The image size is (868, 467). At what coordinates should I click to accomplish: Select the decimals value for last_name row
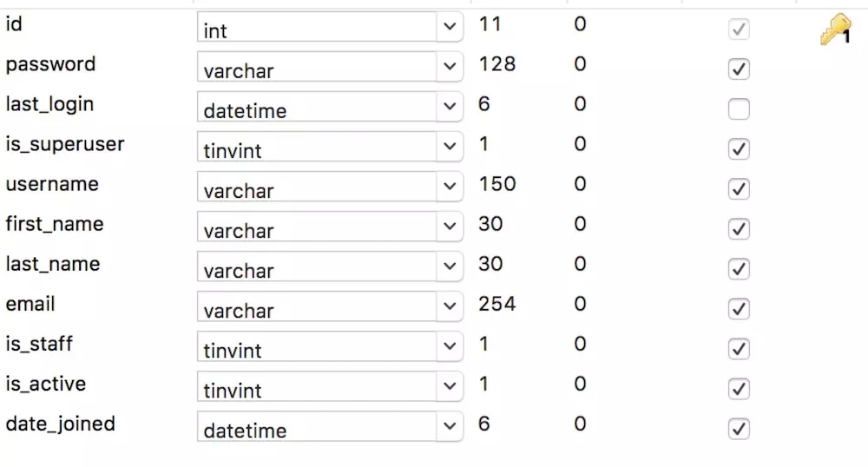tap(580, 264)
